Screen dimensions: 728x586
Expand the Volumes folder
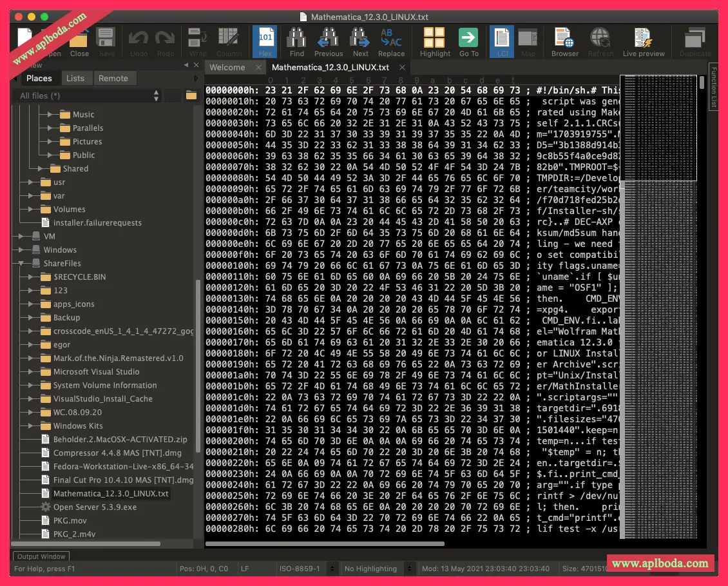[30, 209]
